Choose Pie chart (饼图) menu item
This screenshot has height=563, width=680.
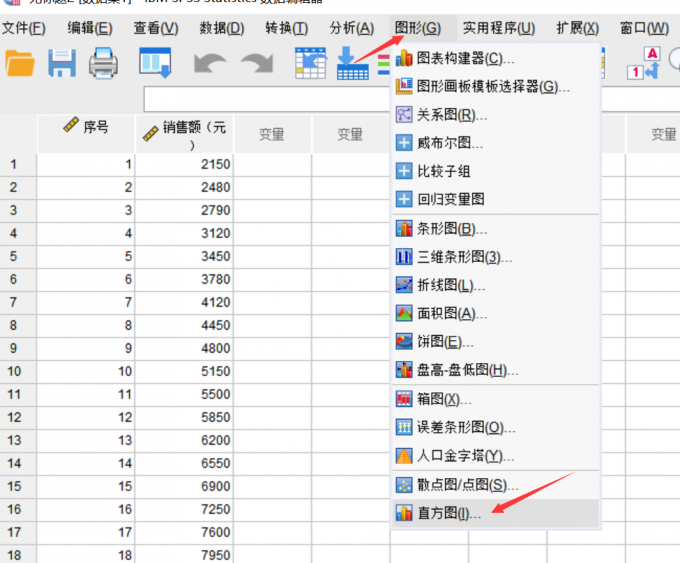pos(496,341)
